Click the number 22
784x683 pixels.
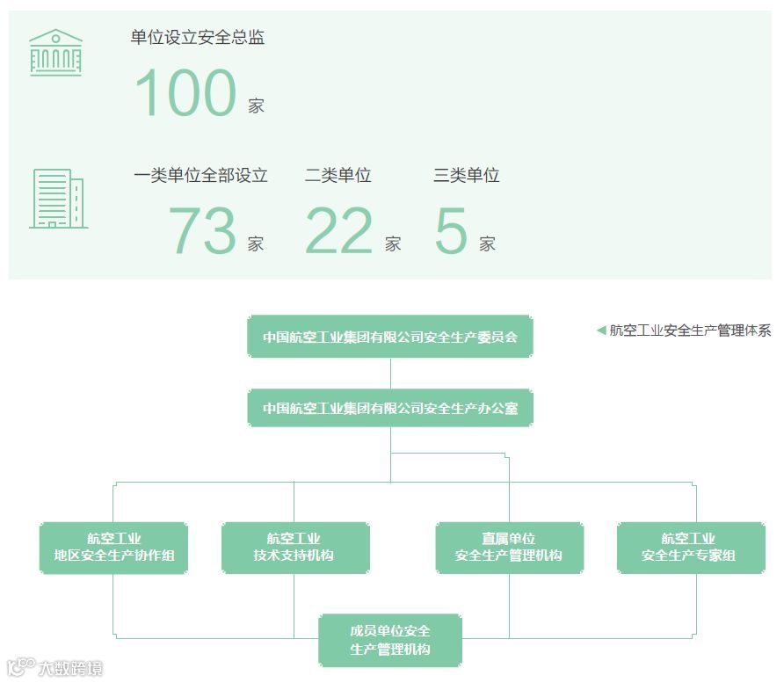click(x=339, y=230)
